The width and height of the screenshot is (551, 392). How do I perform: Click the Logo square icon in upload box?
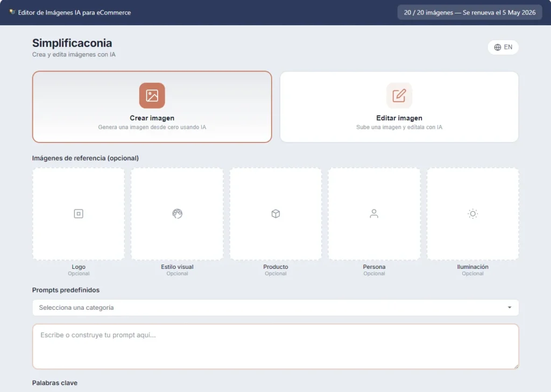79,214
